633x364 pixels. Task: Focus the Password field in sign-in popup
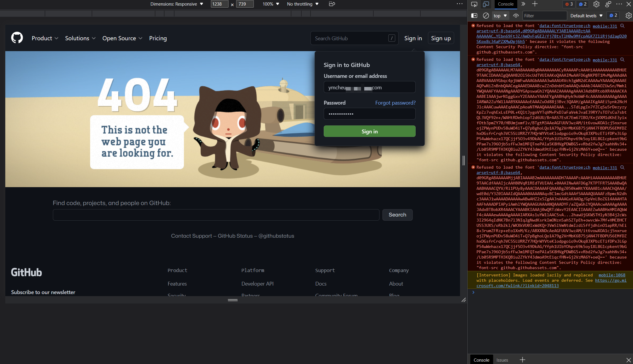[x=370, y=114]
